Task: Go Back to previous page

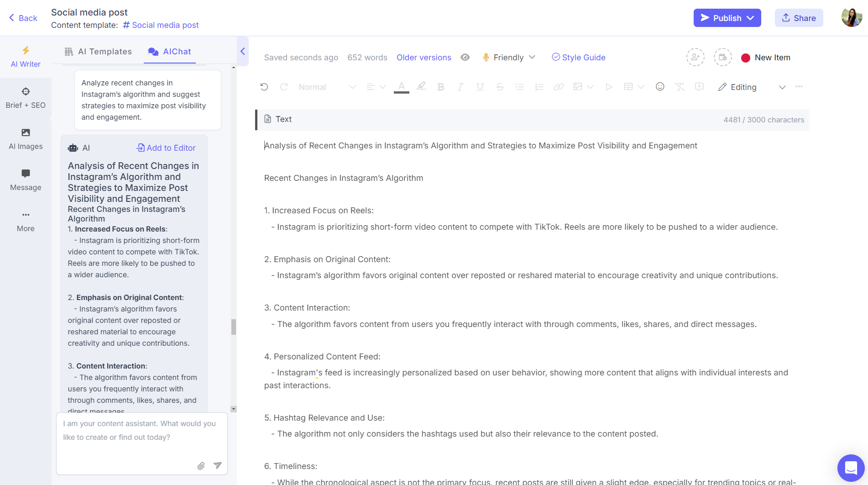Action: 23,18
